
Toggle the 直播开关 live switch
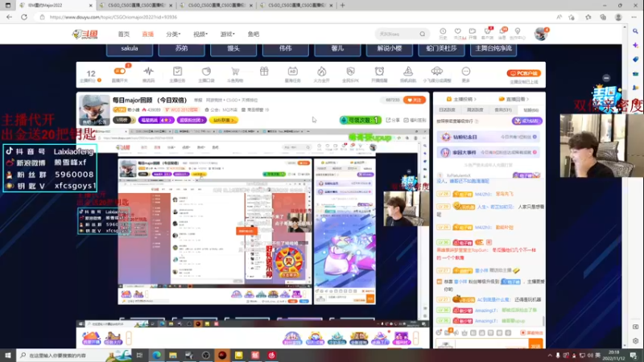[120, 72]
